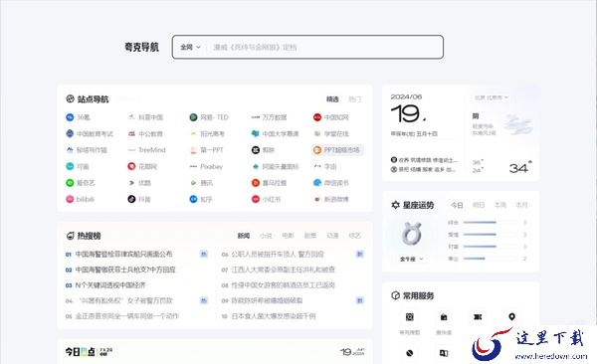Click the video camera icon in 常用服务
597x364 pixels.
tap(478, 317)
